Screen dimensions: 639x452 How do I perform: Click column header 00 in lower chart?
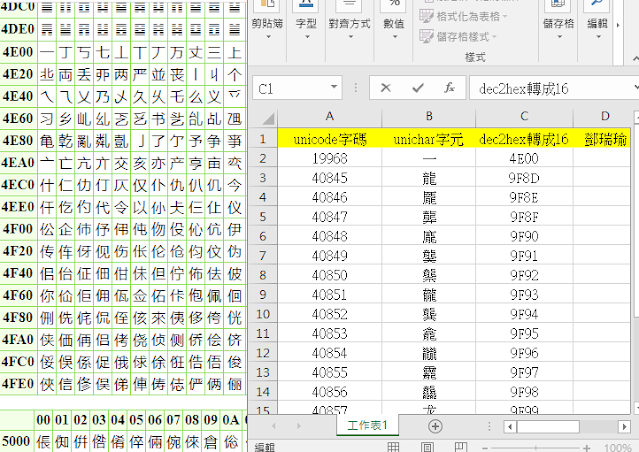pos(43,420)
